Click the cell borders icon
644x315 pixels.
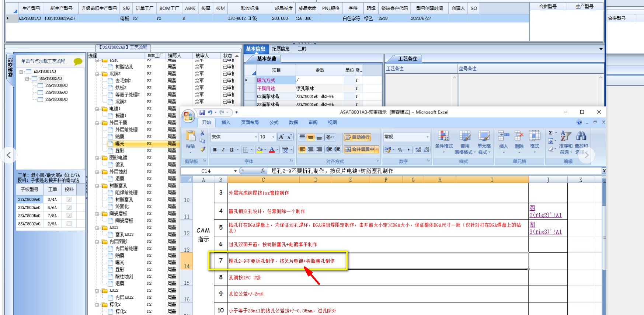(246, 150)
